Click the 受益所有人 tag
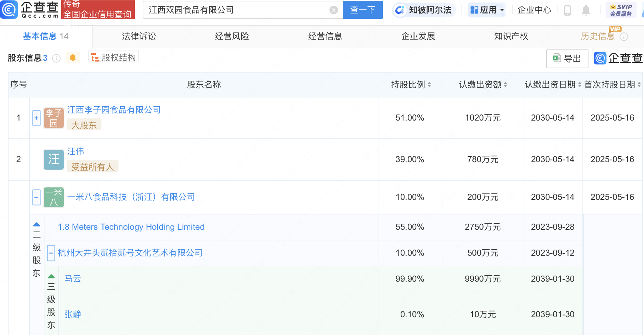The width and height of the screenshot is (644, 335). pyautogui.click(x=93, y=166)
